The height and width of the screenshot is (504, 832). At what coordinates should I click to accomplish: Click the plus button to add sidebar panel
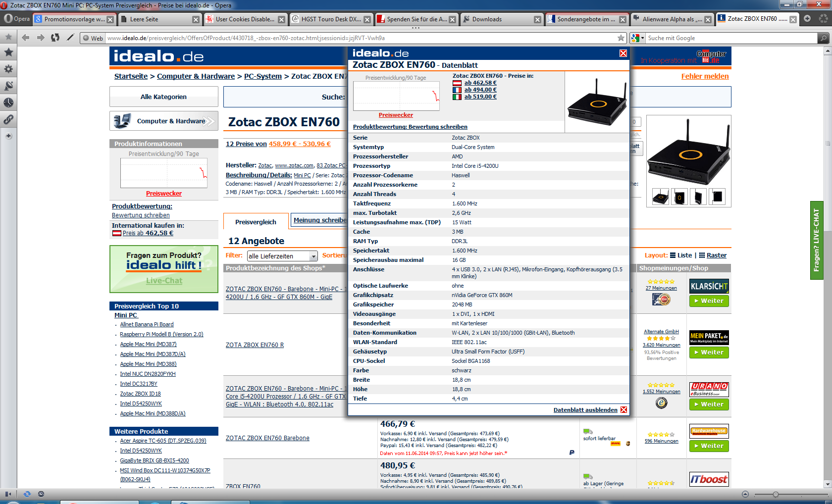tap(8, 136)
